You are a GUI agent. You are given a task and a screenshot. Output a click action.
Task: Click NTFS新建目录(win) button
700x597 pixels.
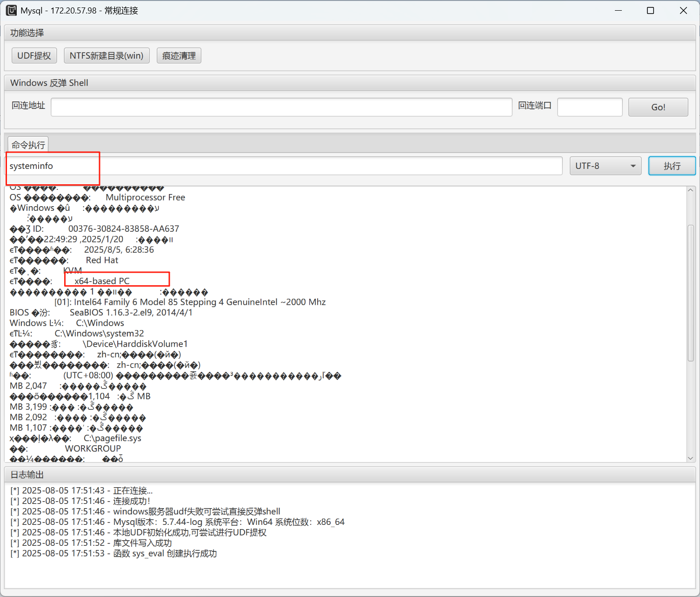(107, 55)
